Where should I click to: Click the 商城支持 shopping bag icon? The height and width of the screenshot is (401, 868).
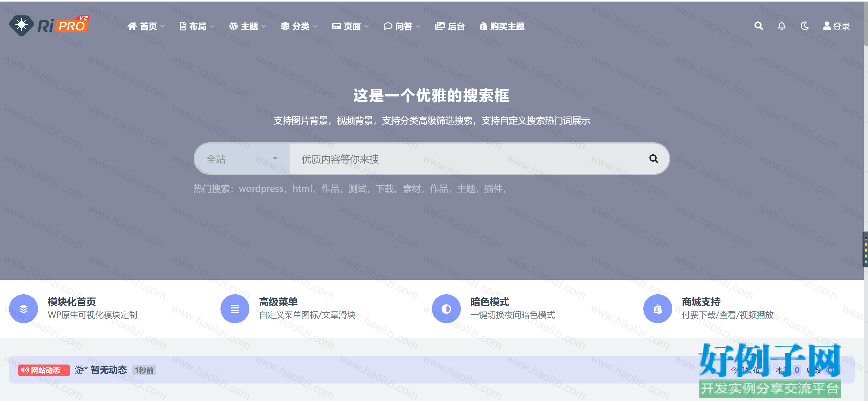click(657, 309)
